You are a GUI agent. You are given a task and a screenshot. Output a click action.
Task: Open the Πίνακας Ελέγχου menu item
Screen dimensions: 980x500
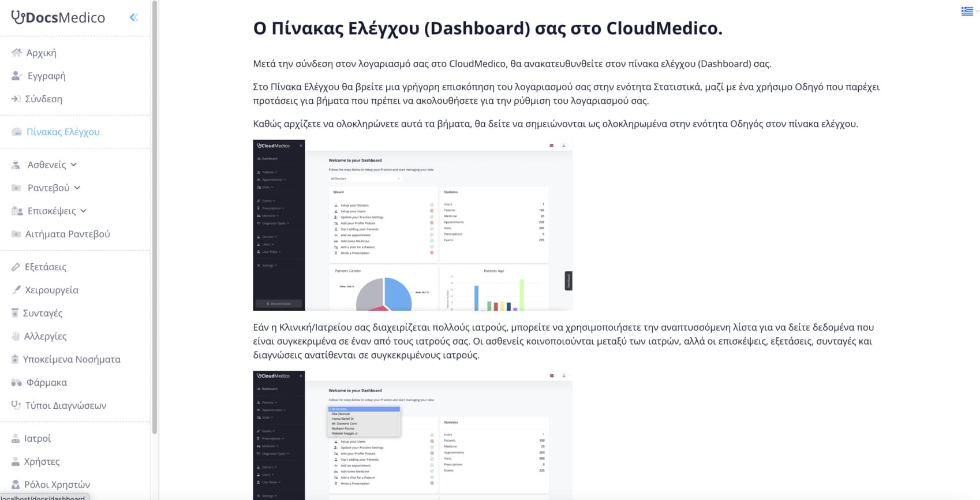[x=63, y=132]
